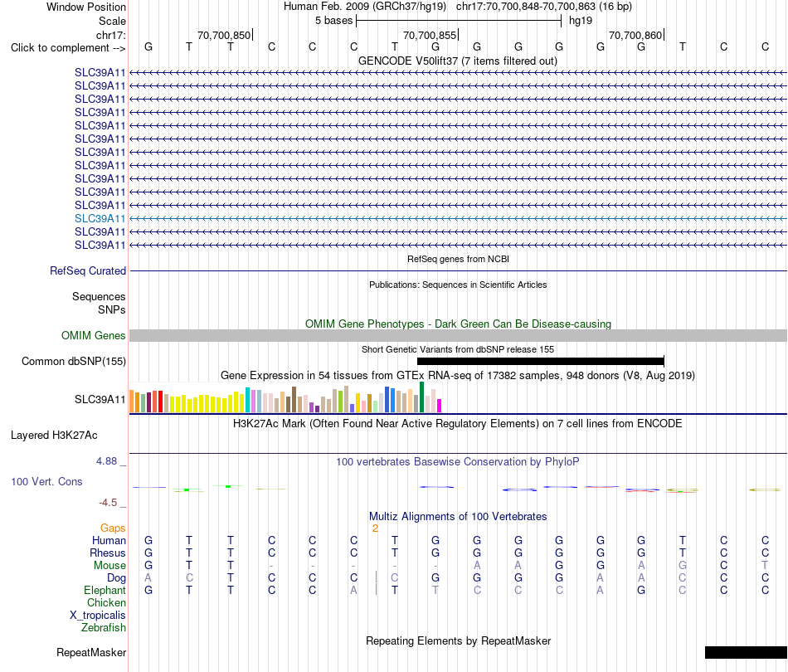The width and height of the screenshot is (788, 672).
Task: Select the Elephant alignment row label
Action: [105, 591]
